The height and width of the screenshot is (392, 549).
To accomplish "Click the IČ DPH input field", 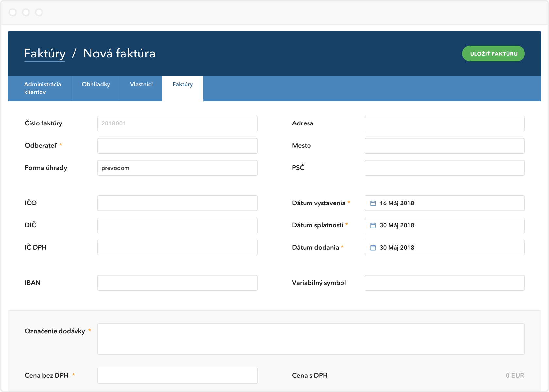I will point(177,248).
